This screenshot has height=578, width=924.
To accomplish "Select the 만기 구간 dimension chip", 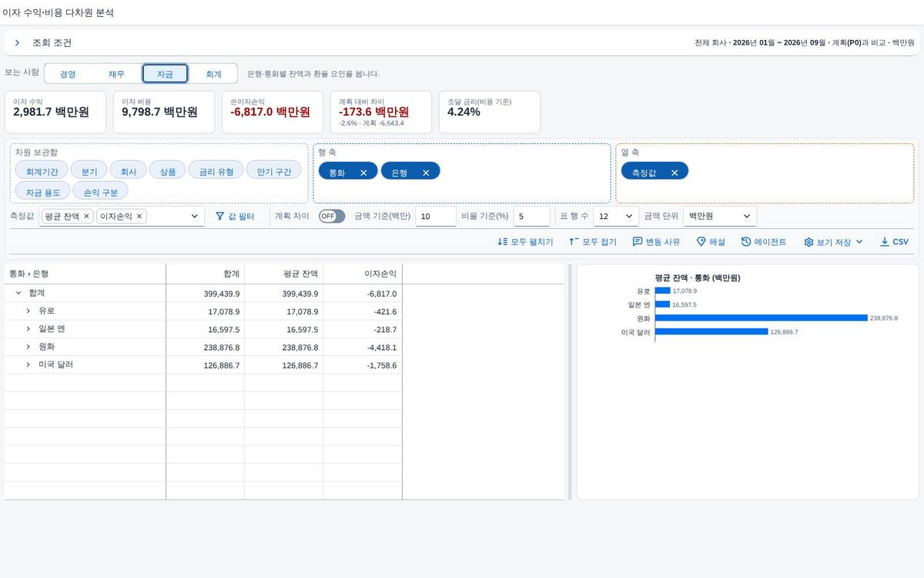I will click(x=274, y=170).
